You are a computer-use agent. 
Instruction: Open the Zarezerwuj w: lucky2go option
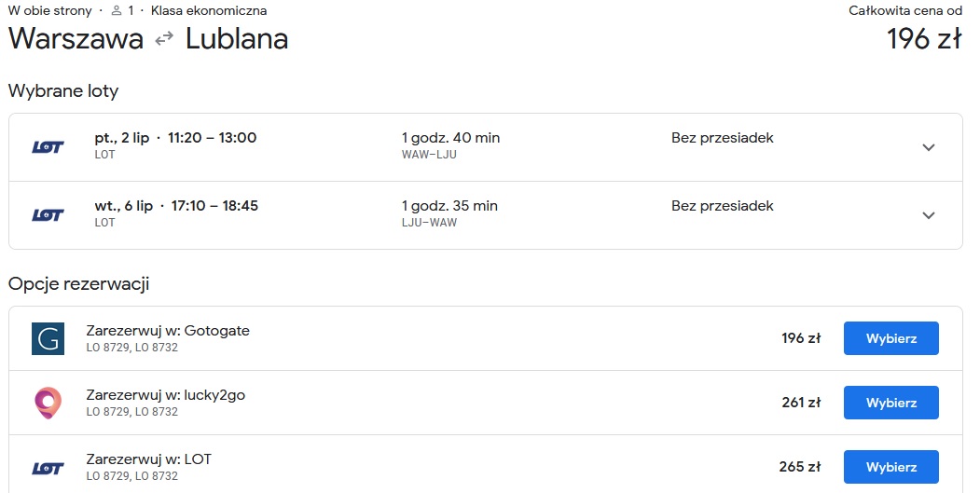pyautogui.click(x=166, y=395)
